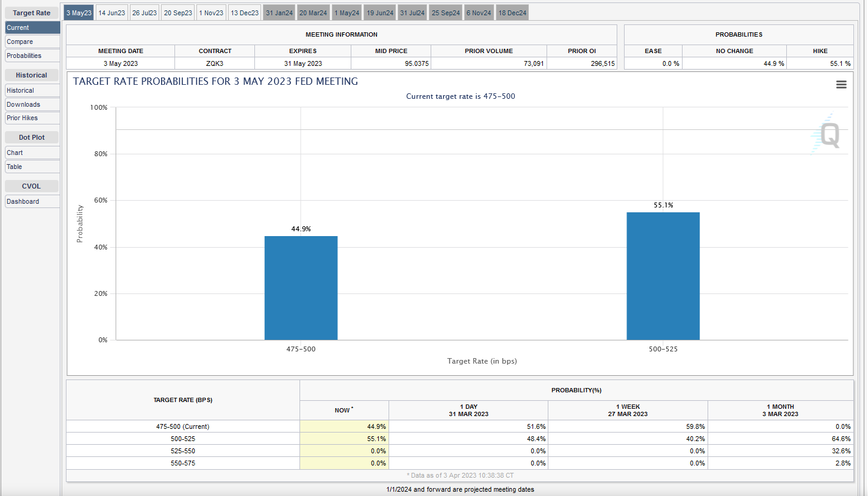The width and height of the screenshot is (868, 496).
Task: Select the 19 Jun24 meeting tab
Action: tap(381, 13)
